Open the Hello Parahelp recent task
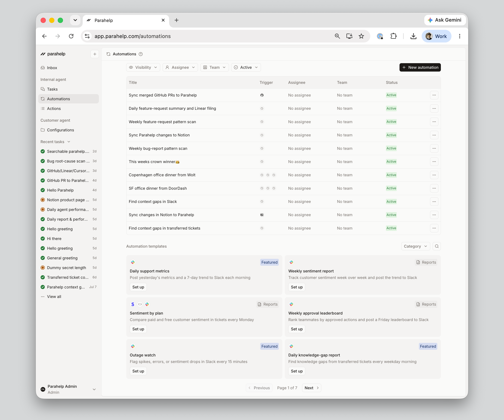Screen dimensions: 504x420 click(x=68, y=190)
